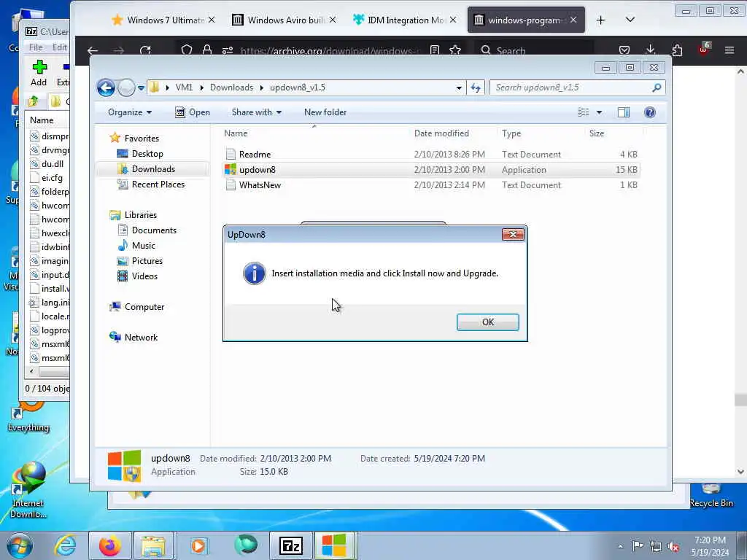Sort files by the Type column
This screenshot has width=747, height=560.
tap(511, 134)
